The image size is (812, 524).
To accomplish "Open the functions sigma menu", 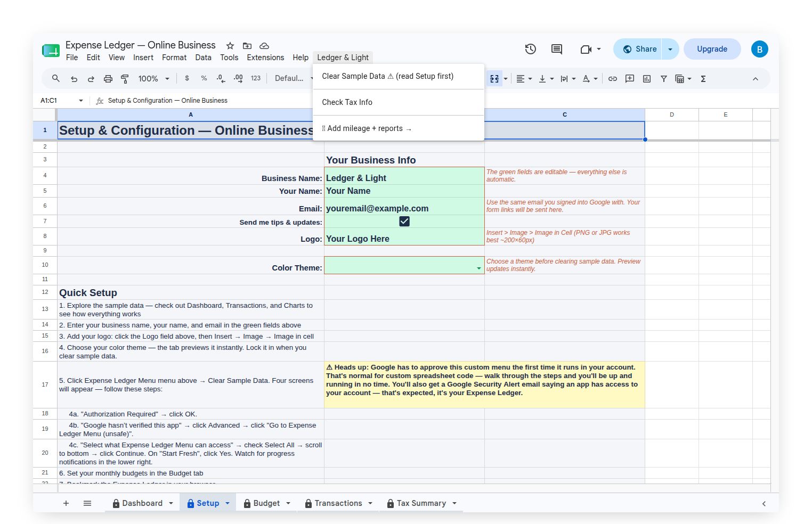I will tap(703, 79).
